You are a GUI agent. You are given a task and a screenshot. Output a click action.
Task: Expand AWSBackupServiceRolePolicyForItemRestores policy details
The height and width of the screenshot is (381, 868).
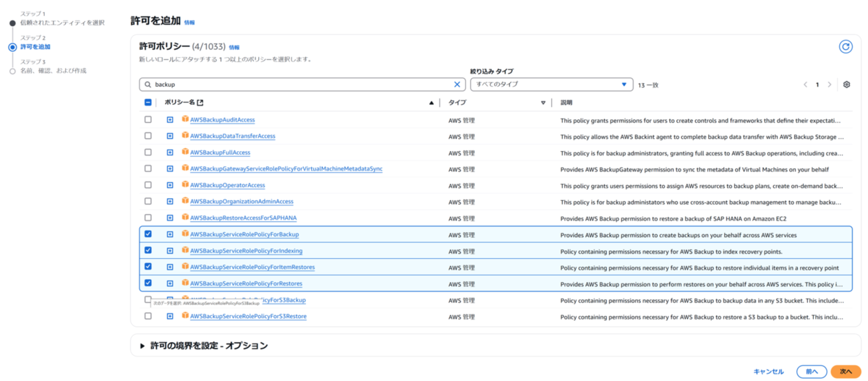(170, 267)
